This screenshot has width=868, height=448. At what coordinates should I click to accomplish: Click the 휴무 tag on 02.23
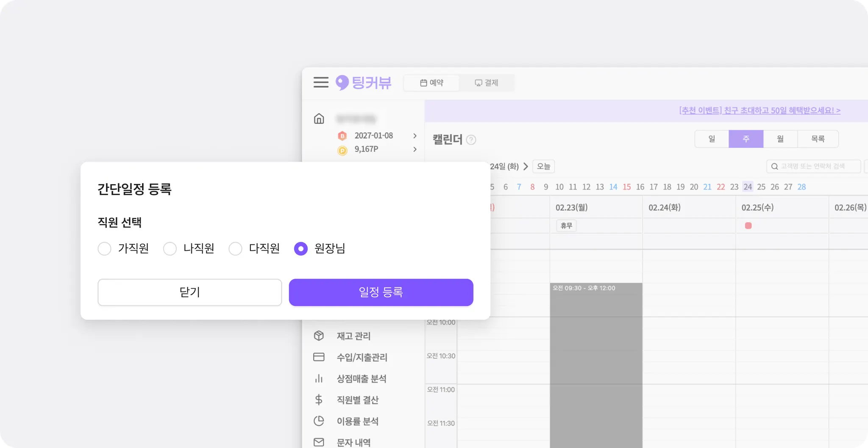566,226
